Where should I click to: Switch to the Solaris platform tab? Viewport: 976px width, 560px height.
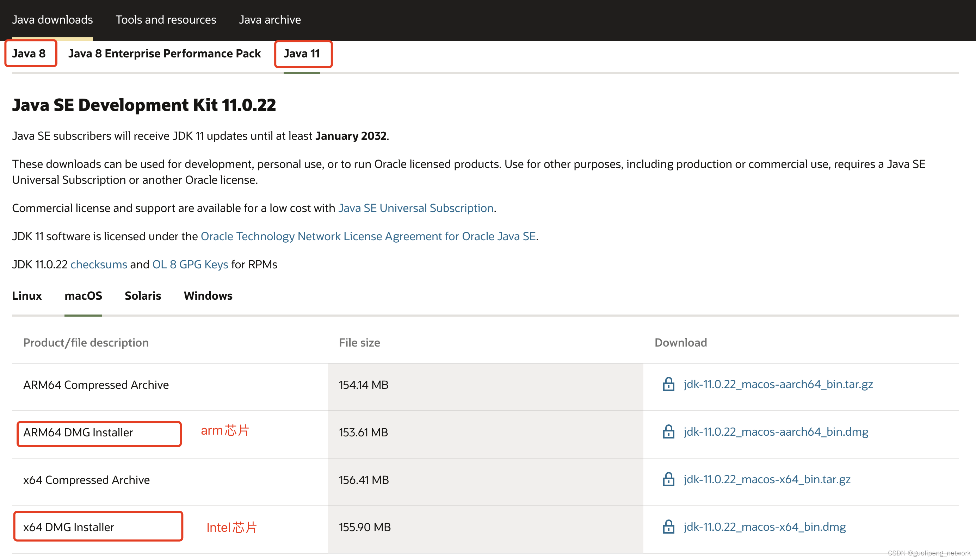pyautogui.click(x=143, y=295)
